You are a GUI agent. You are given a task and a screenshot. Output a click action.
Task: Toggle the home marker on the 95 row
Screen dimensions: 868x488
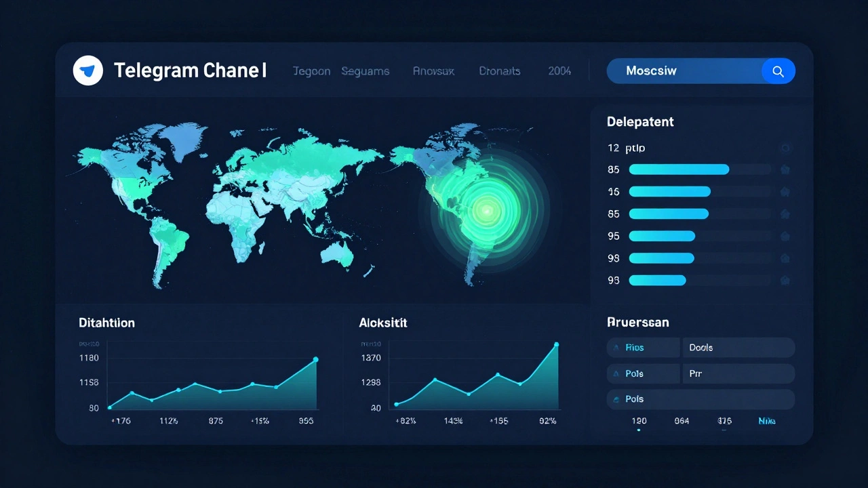click(786, 236)
